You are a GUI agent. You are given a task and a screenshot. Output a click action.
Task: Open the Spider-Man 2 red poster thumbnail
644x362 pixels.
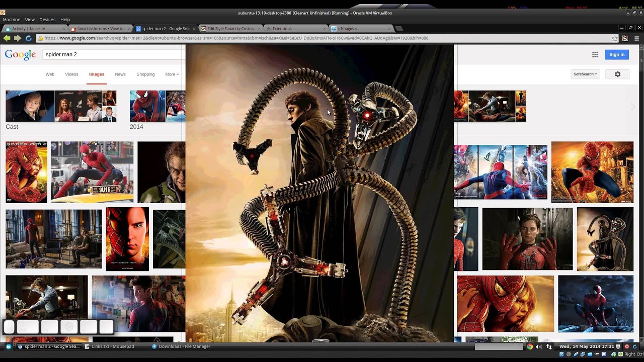(x=26, y=172)
